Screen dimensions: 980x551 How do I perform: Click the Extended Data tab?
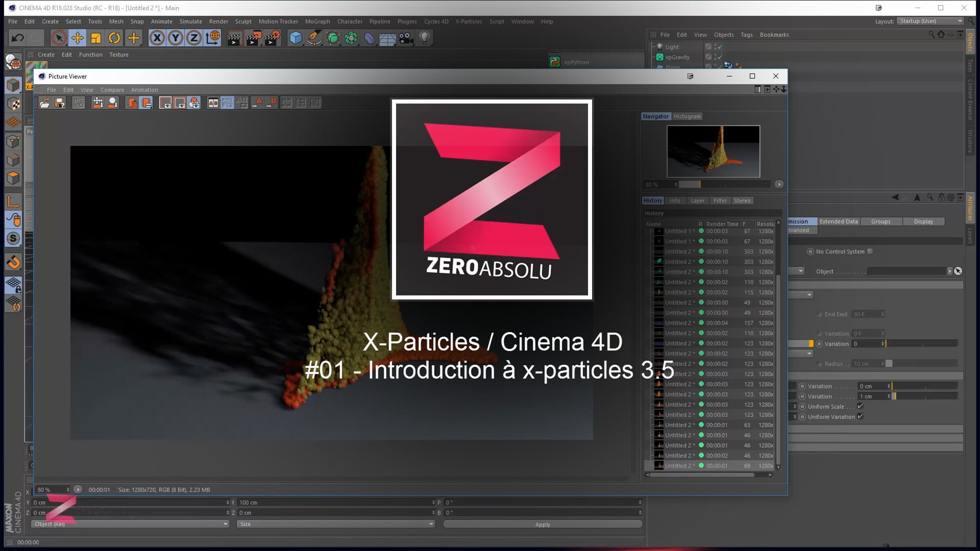coord(839,222)
